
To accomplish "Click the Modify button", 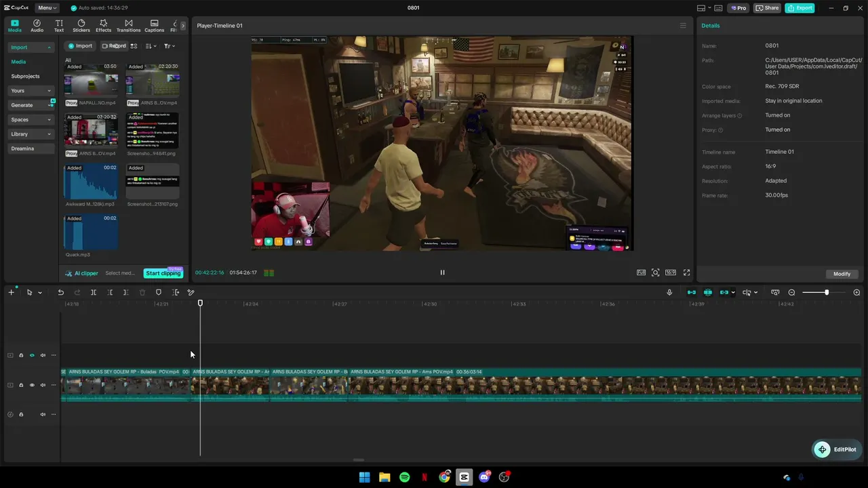I will (842, 274).
